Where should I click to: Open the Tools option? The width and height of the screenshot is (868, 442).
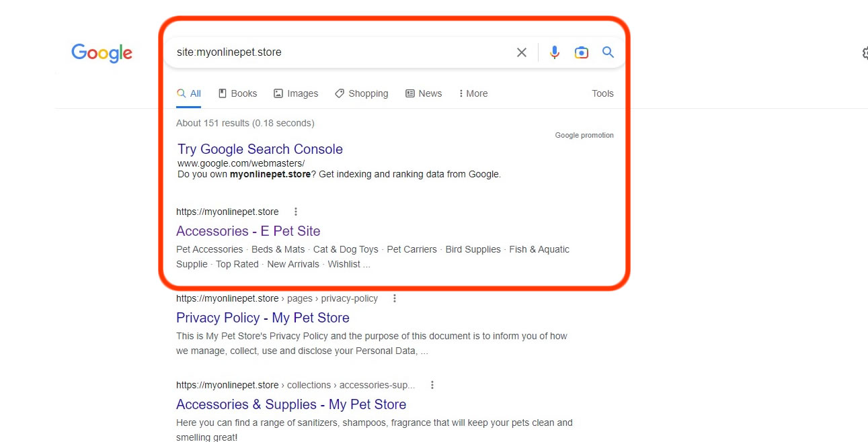click(602, 93)
